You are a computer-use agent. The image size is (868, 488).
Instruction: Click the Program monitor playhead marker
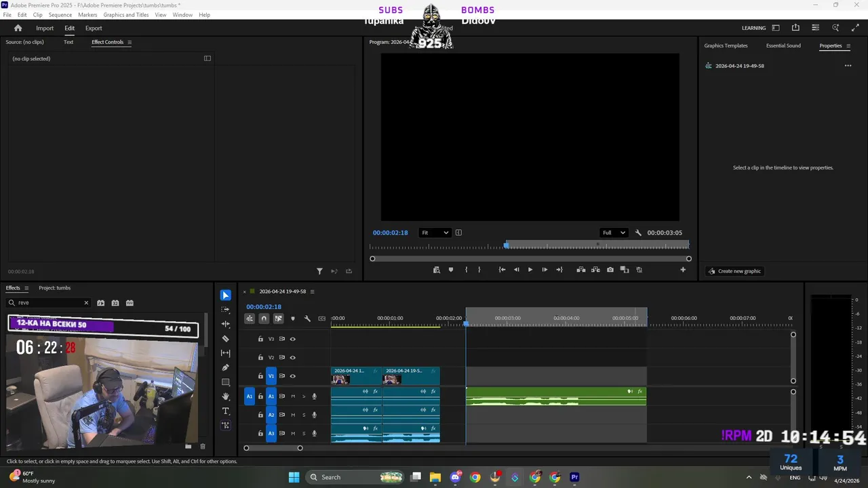[x=506, y=245]
